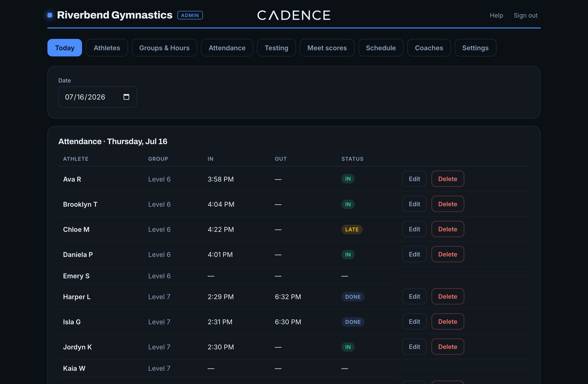Screen dimensions: 588x384
Task: Click the athlete name Emery S
Action: coord(76,276)
